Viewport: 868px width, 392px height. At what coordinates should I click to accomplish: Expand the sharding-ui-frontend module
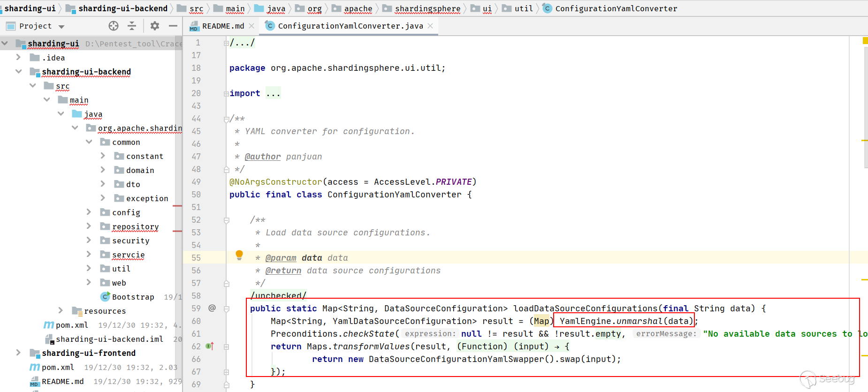(x=18, y=353)
